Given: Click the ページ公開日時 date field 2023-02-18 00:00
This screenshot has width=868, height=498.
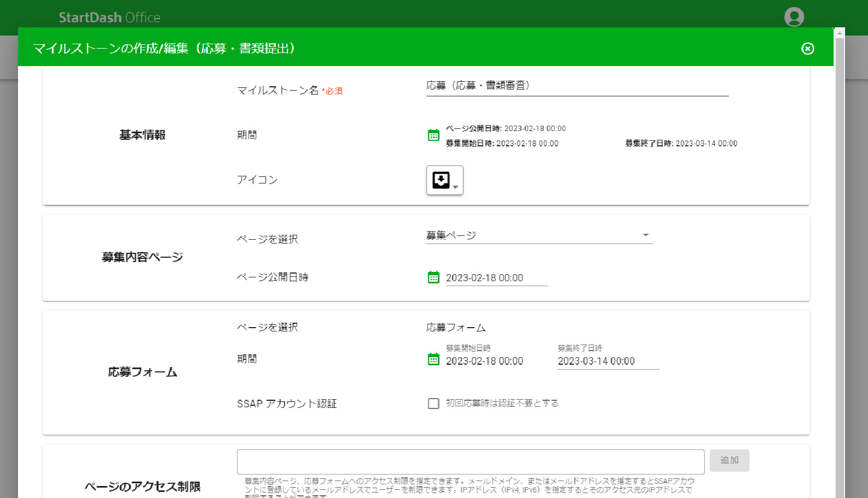Looking at the screenshot, I should [x=497, y=278].
